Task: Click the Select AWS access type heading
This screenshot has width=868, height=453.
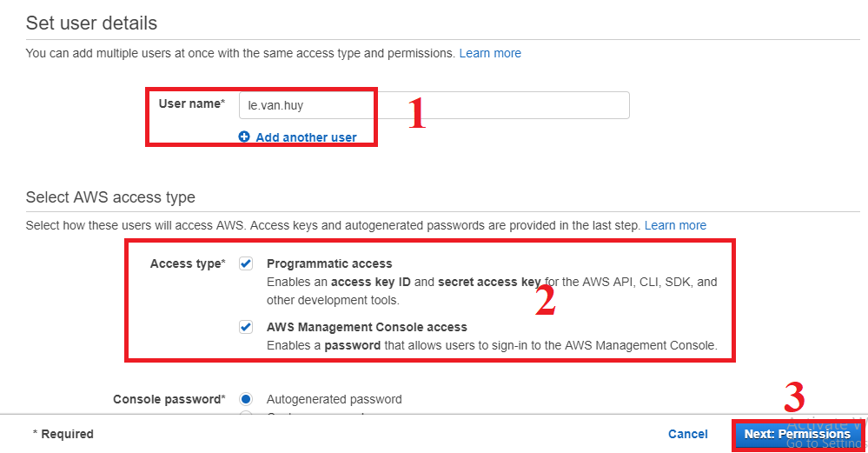Action: pos(110,197)
